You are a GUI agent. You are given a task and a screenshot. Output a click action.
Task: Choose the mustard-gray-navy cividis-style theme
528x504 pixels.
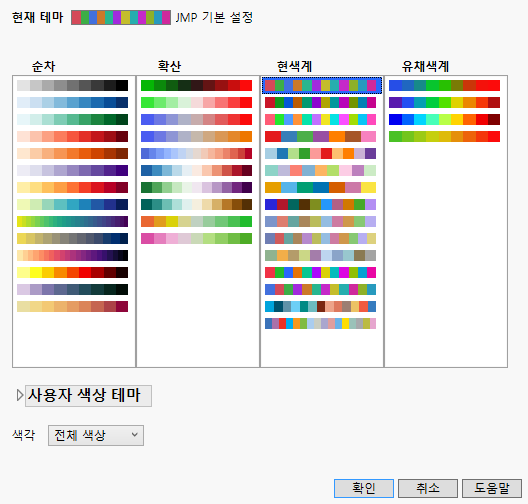(72, 238)
